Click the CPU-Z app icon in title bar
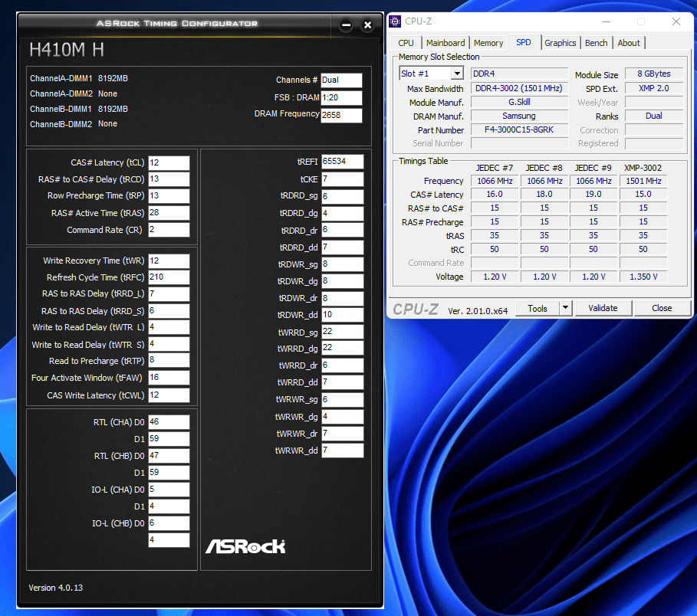 coord(394,21)
